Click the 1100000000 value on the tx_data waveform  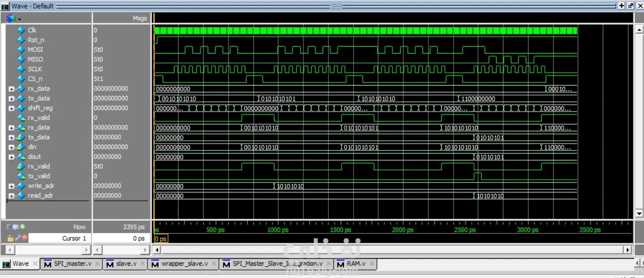click(478, 99)
